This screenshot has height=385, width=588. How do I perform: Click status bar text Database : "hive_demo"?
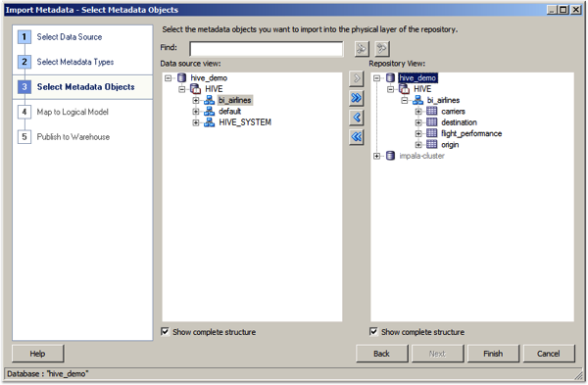click(x=47, y=374)
